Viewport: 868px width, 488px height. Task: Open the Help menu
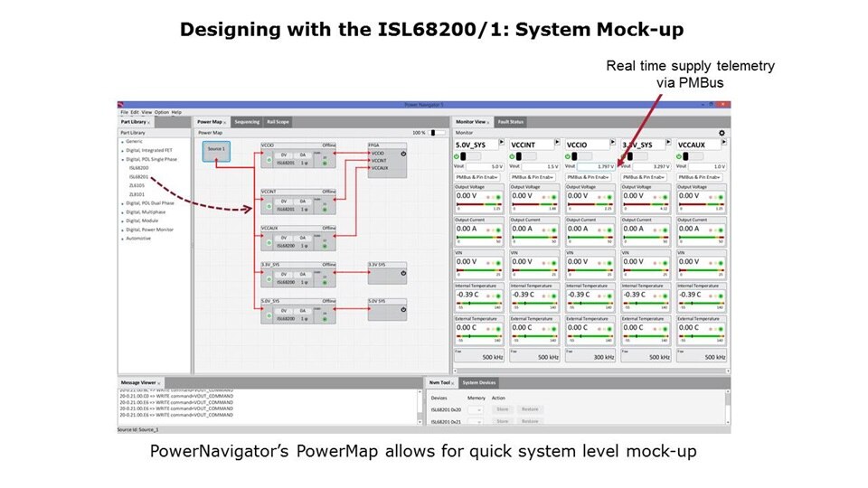click(176, 112)
